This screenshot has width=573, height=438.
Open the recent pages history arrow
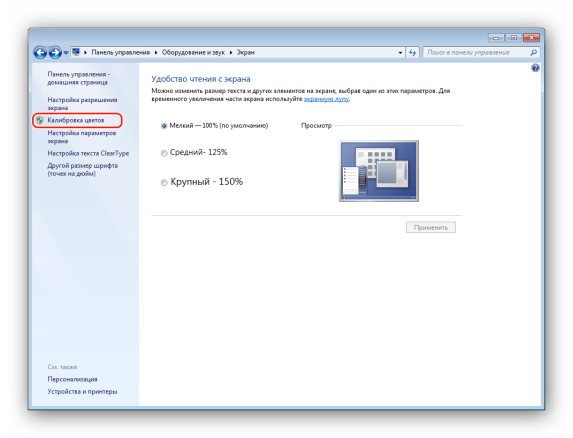[x=66, y=53]
